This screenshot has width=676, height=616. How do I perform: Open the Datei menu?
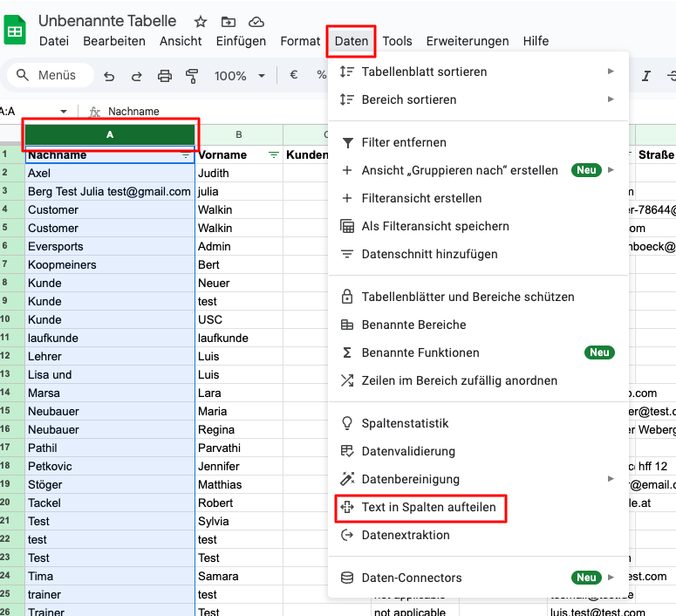(54, 41)
